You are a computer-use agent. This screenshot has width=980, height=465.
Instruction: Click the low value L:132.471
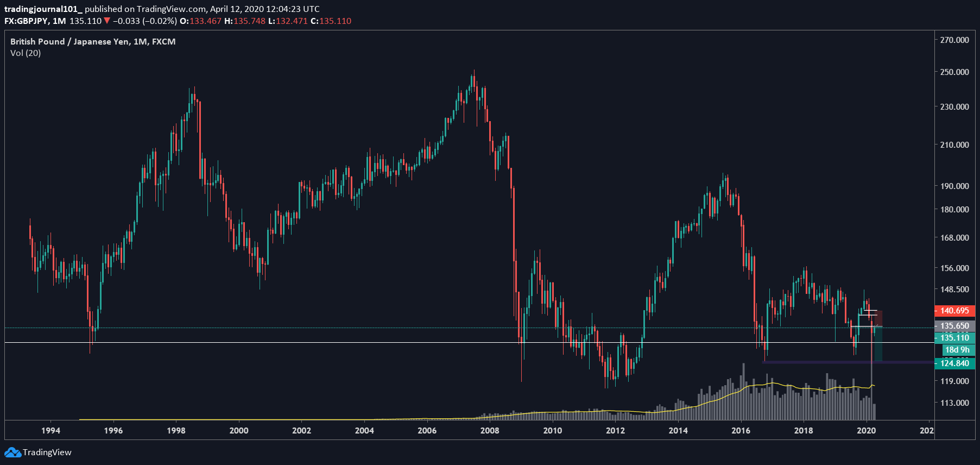[288, 21]
